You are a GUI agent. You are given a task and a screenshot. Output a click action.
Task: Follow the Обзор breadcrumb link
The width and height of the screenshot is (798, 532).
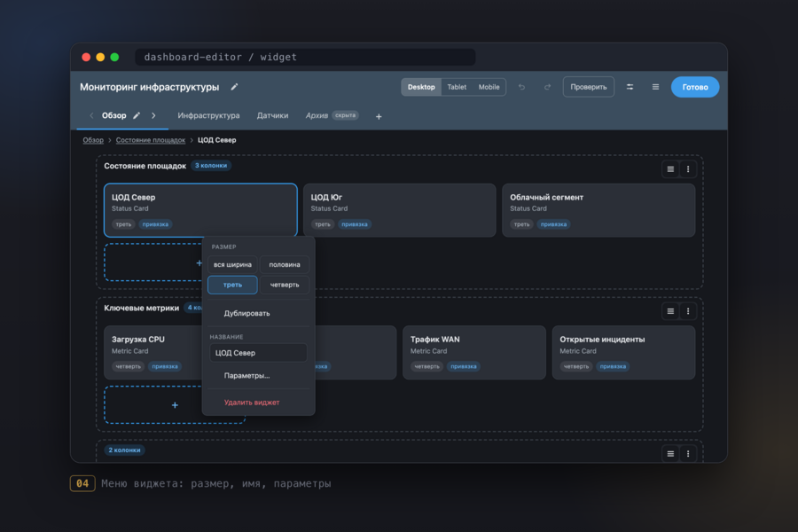[x=93, y=140]
